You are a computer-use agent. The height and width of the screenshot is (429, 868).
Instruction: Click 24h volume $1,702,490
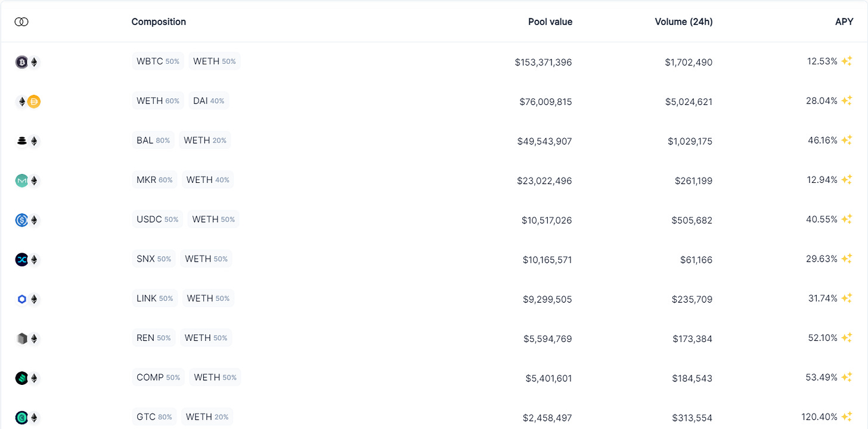point(689,62)
